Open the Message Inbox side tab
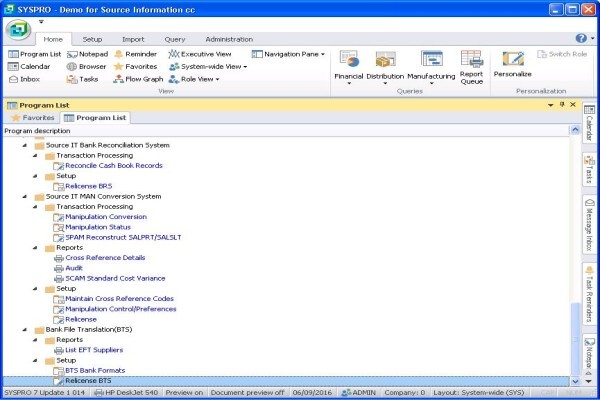Screen dimensions: 600x400 [x=589, y=225]
